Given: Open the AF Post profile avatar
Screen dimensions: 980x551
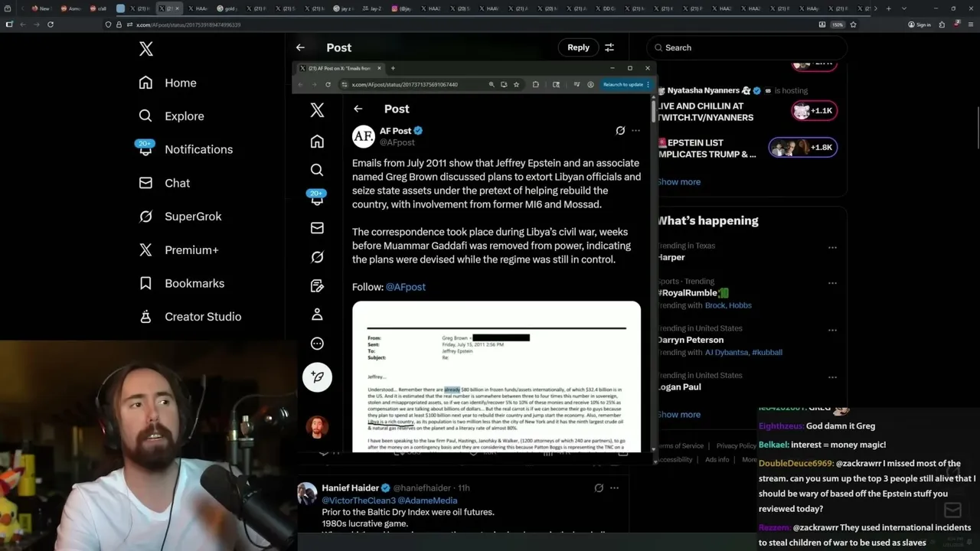Looking at the screenshot, I should pyautogui.click(x=364, y=136).
